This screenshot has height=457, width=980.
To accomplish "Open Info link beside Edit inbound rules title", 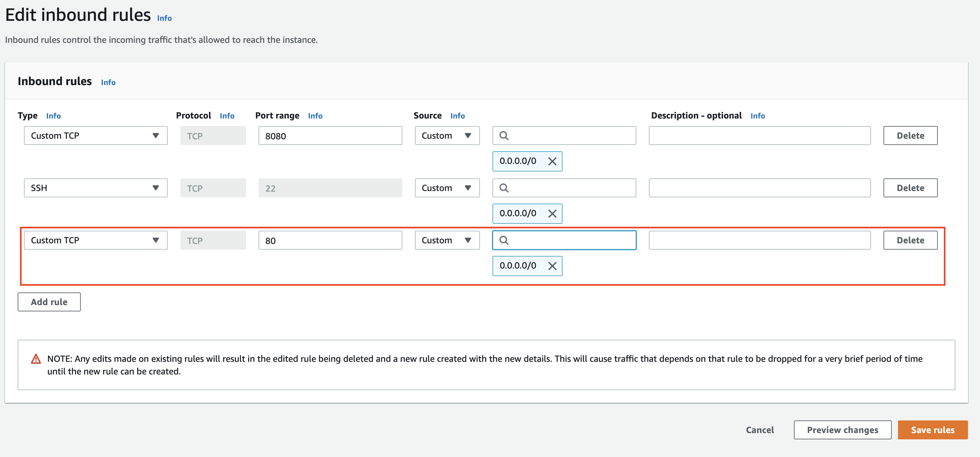I will coord(164,18).
